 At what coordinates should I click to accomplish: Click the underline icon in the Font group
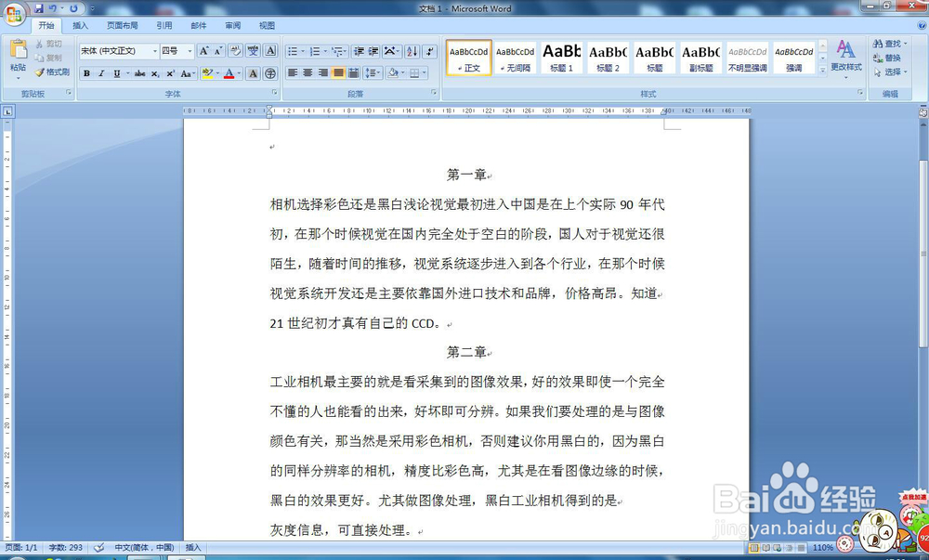point(117,72)
